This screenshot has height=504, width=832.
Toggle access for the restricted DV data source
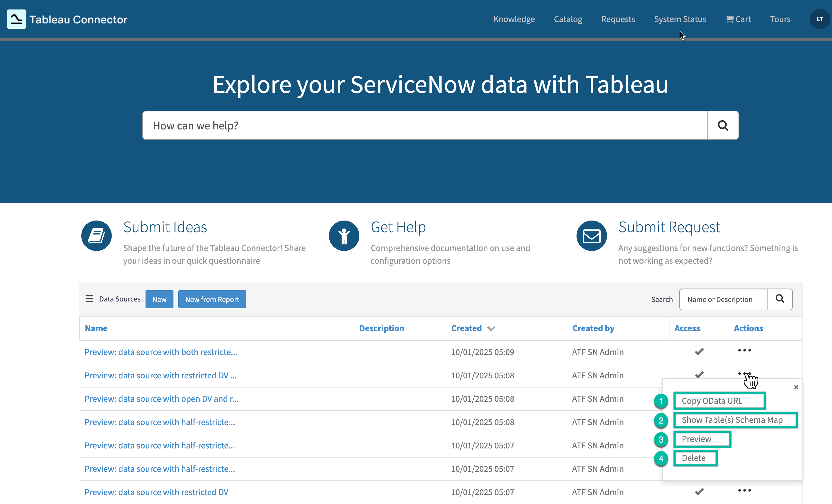click(x=699, y=375)
